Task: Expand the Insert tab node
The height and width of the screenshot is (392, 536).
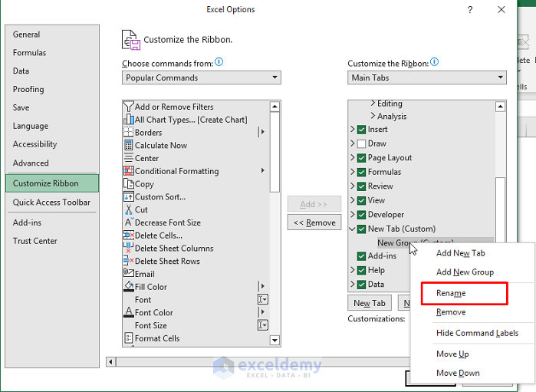Action: 353,129
